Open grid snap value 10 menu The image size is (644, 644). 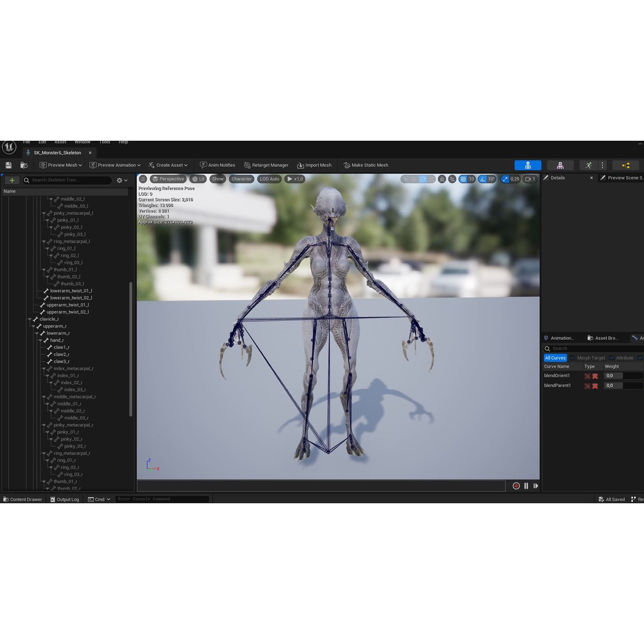472,179
